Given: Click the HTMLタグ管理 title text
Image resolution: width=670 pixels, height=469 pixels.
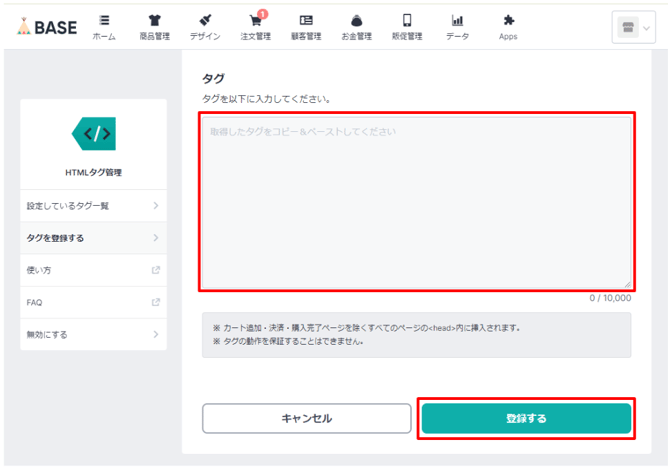Looking at the screenshot, I should tap(94, 173).
